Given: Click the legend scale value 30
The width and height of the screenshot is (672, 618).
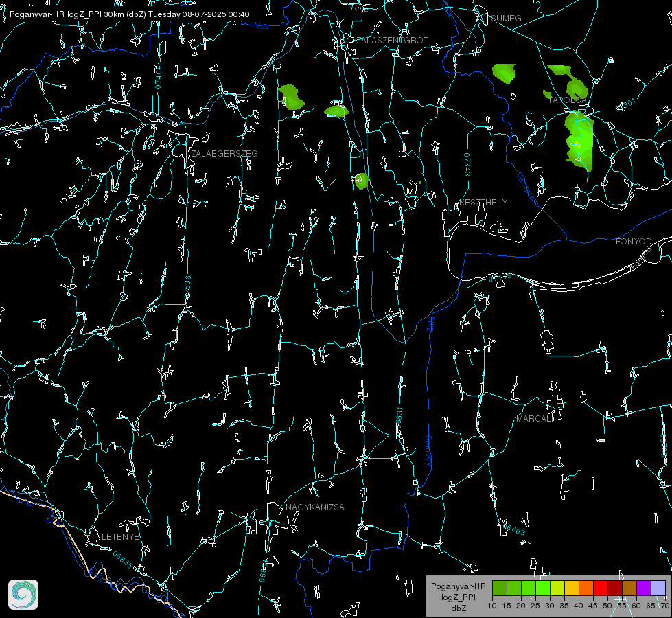Looking at the screenshot, I should [550, 606].
